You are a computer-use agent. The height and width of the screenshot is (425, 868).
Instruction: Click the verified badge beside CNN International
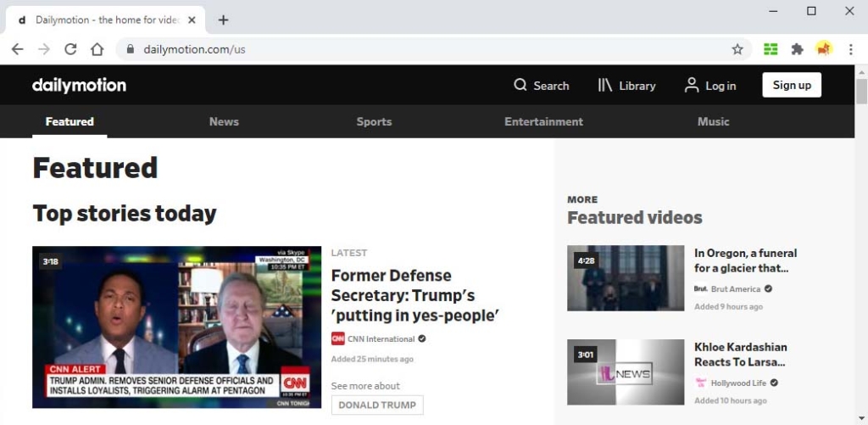(422, 338)
